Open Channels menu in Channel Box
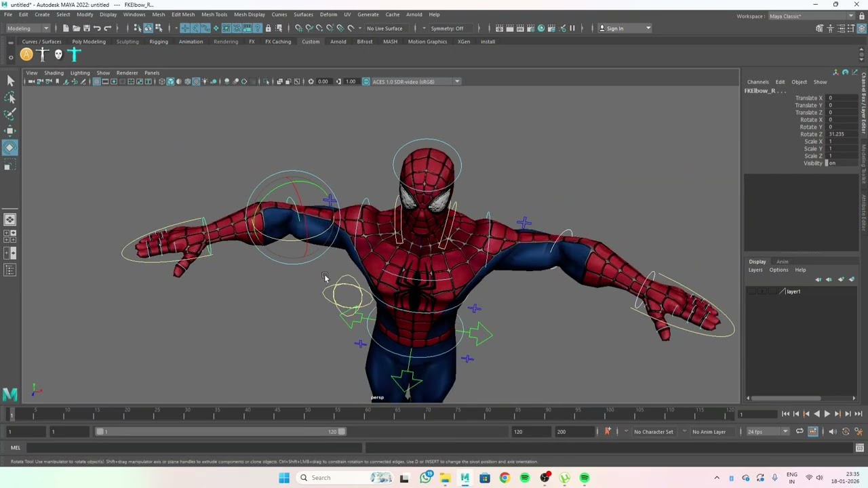This screenshot has height=488, width=868. pyautogui.click(x=757, y=82)
